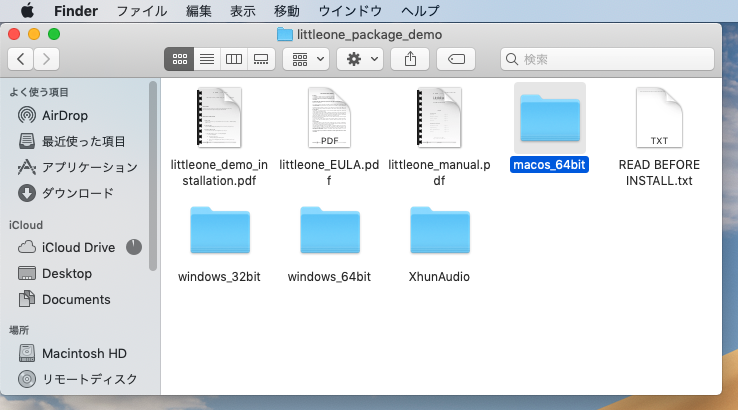The width and height of the screenshot is (738, 410).
Task: Click the littleone_demo_installation.pdf name label
Action: point(219,173)
